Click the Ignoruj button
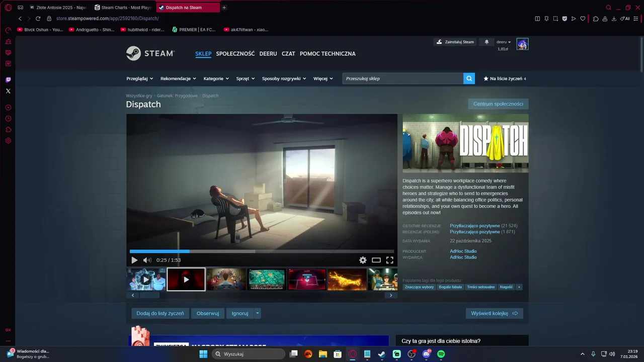This screenshot has width=644, height=362. coord(240,313)
